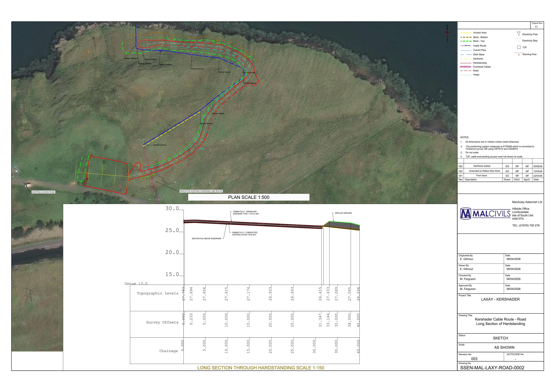Click the SKETCH status value
This screenshot has height=392, width=555.
pos(500,338)
